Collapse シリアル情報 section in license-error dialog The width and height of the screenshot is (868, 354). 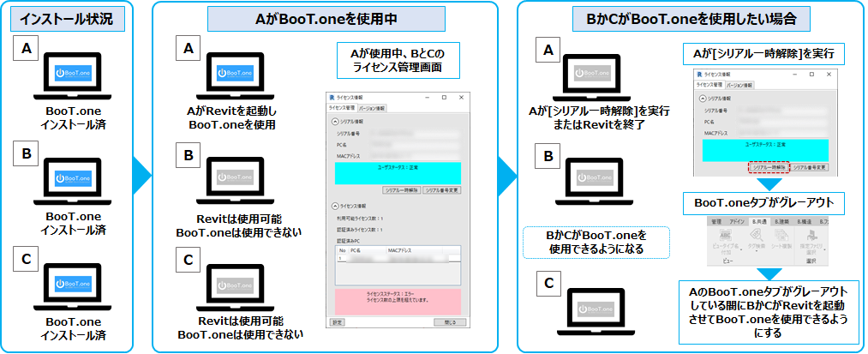pyautogui.click(x=335, y=122)
